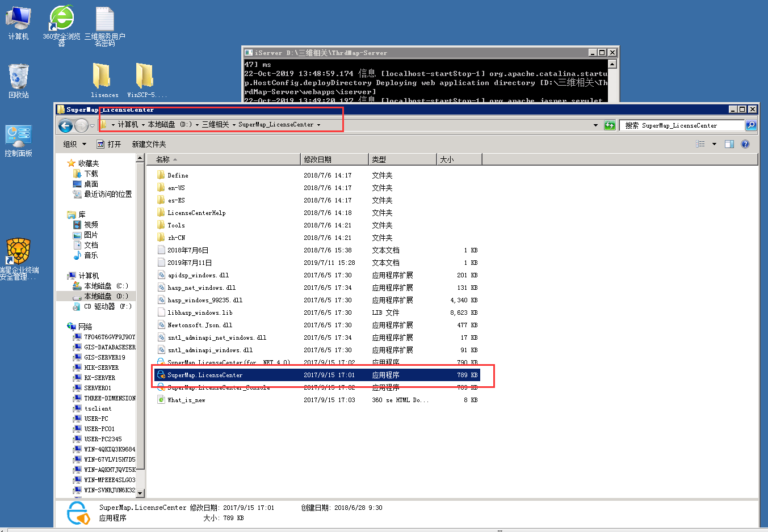This screenshot has height=532, width=768.
Task: Refresh the Explorer address bar
Action: point(610,125)
